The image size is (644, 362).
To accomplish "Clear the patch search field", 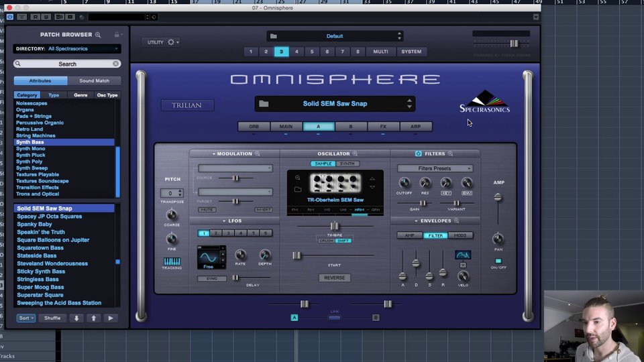I will pos(116,64).
